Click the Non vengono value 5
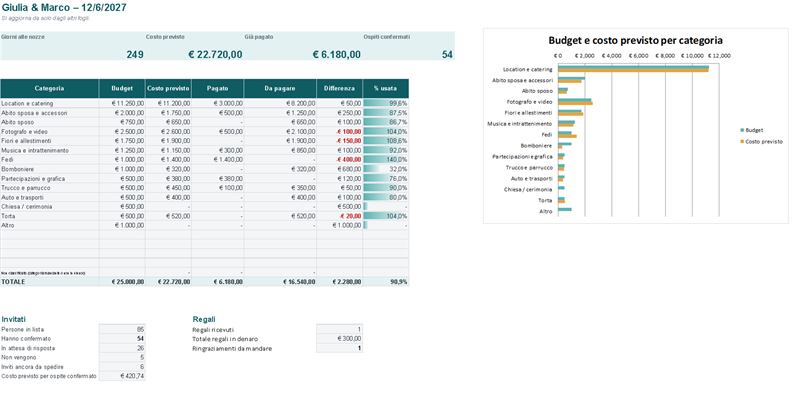Image resolution: width=800 pixels, height=400 pixels. coord(122,357)
